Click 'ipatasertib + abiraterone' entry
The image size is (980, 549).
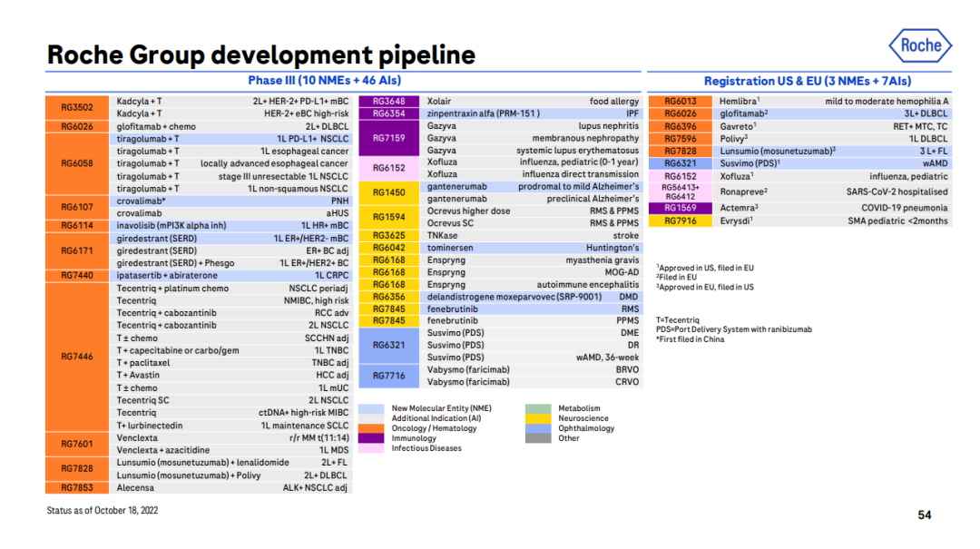coord(167,276)
